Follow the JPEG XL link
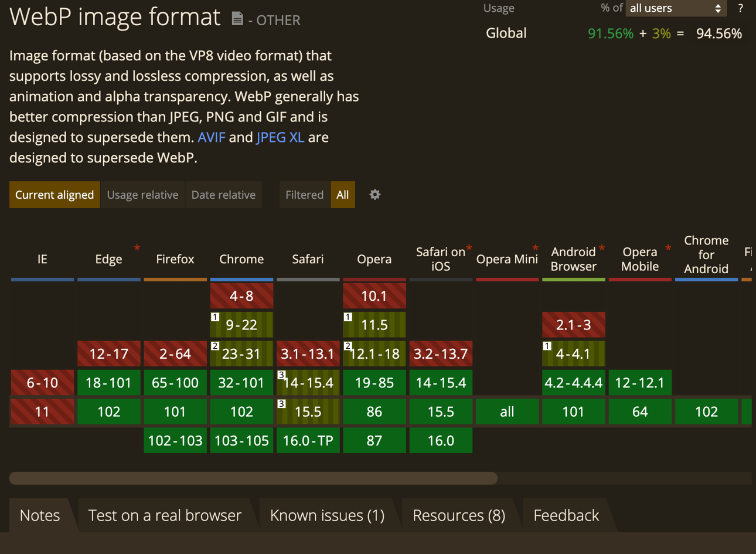This screenshot has width=756, height=554. [x=280, y=137]
